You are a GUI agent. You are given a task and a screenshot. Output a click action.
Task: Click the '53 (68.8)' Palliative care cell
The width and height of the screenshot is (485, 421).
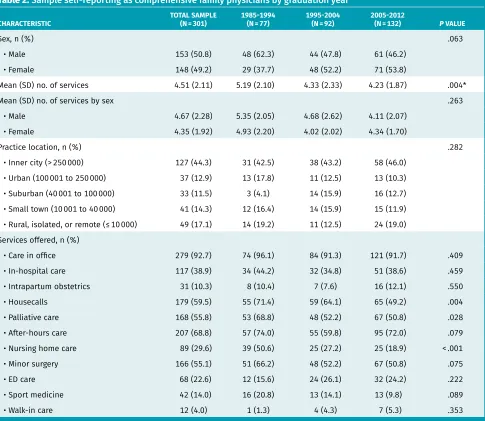(x=258, y=318)
